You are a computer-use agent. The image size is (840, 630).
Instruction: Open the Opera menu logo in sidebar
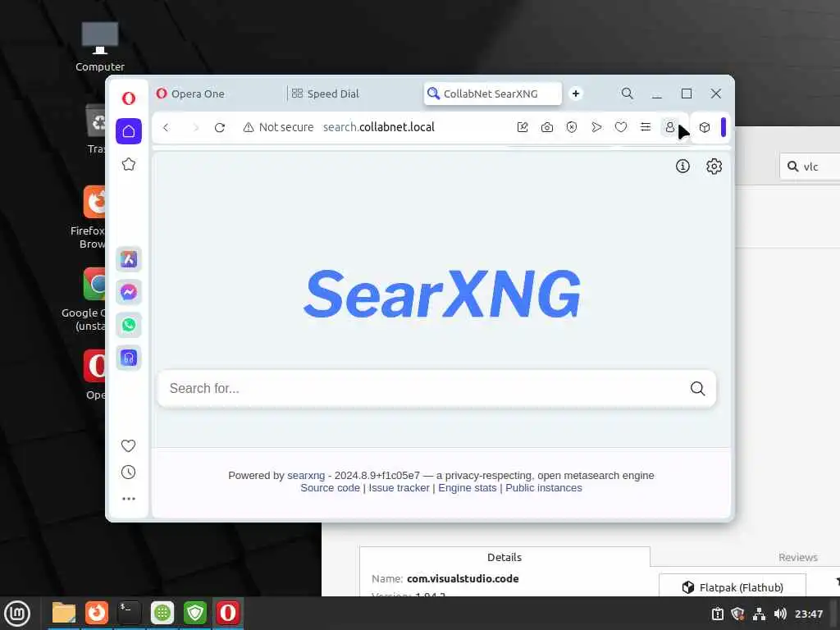point(129,98)
